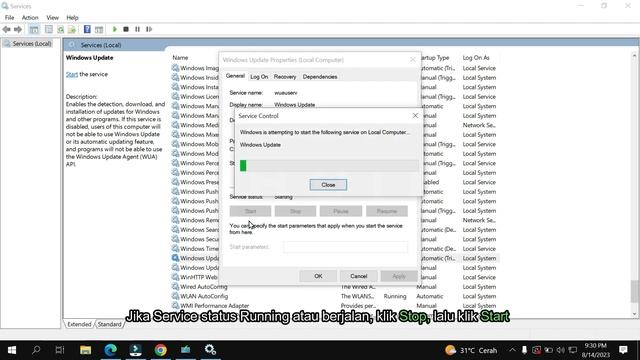Select the General tab in Properties
The height and width of the screenshot is (360, 640).
coord(235,76)
